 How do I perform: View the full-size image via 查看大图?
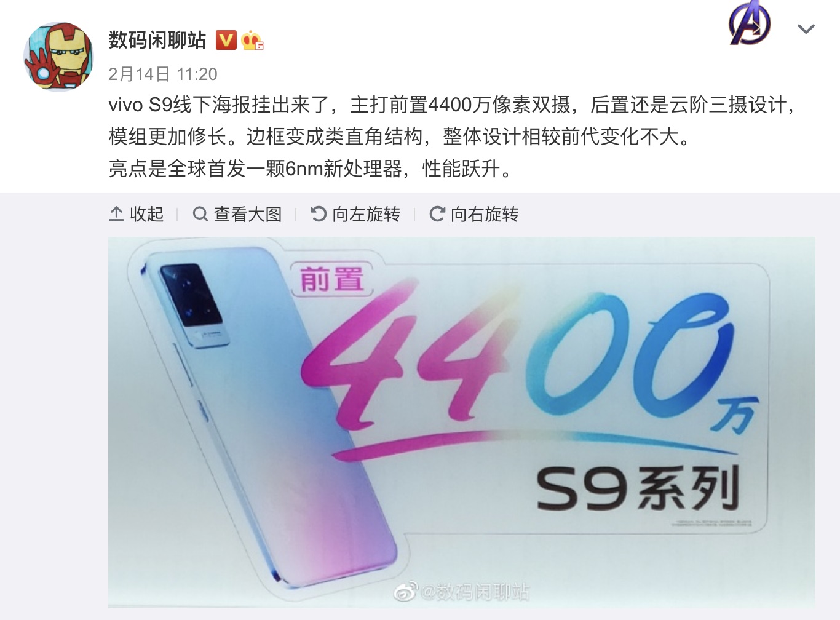248,214
